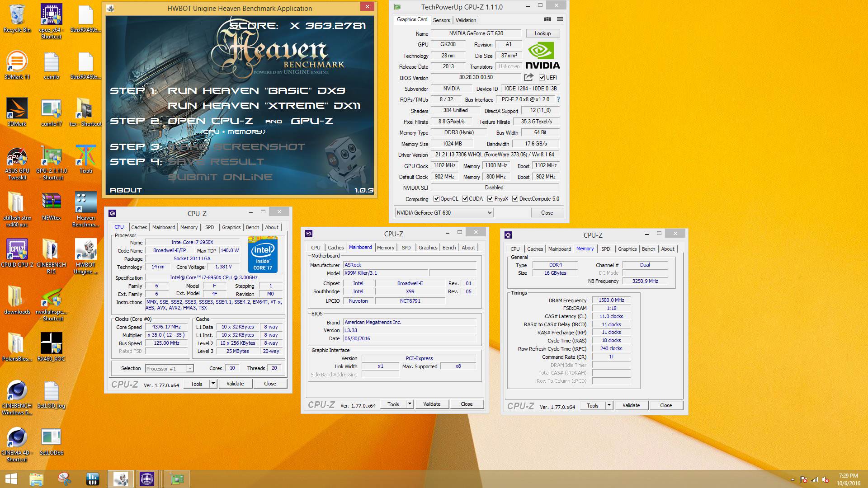This screenshot has width=868, height=488.
Task: Open Processor #1 selection dropdown
Action: pos(170,369)
